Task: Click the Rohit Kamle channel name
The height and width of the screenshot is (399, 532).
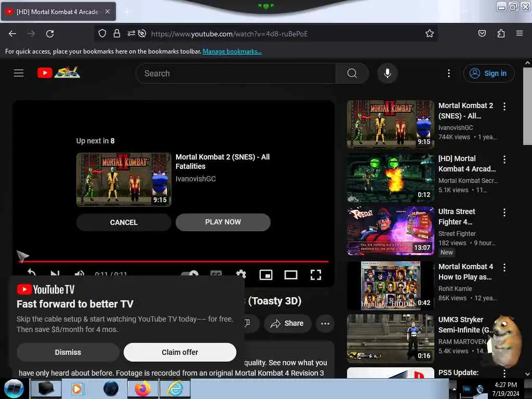Action: (455, 289)
